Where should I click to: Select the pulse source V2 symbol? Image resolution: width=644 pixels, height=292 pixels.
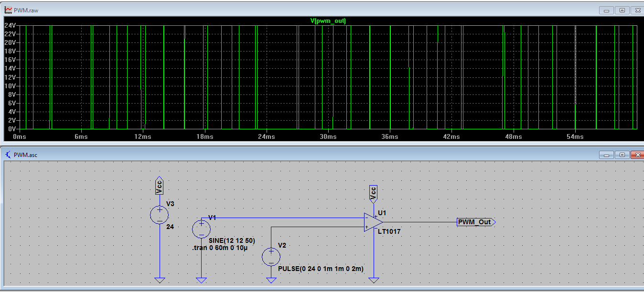click(270, 257)
